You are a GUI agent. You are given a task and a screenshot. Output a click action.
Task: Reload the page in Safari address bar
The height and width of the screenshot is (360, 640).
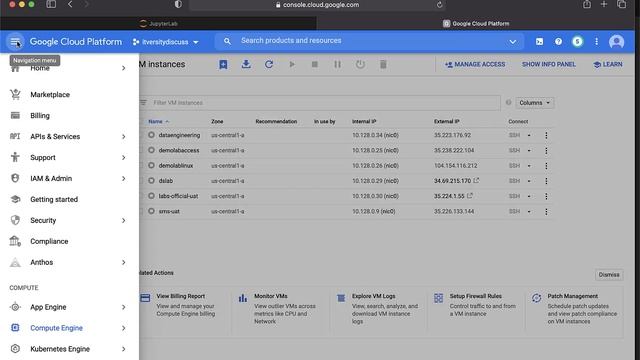pos(440,5)
